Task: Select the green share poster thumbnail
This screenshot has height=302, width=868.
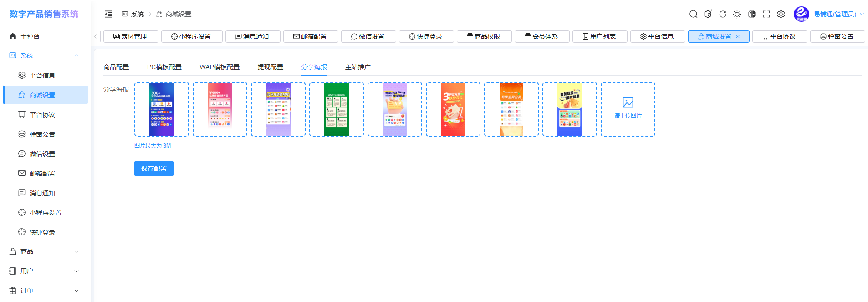Action: [x=336, y=109]
